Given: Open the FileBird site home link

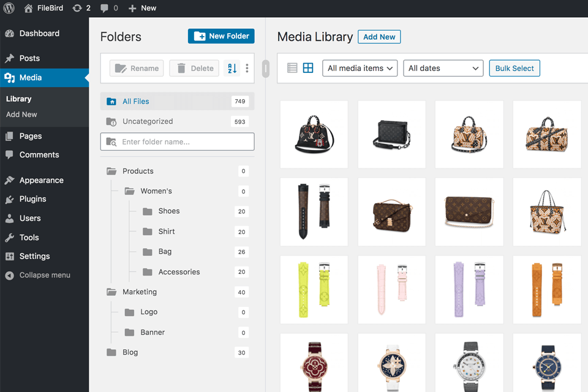Looking at the screenshot, I should [43, 8].
